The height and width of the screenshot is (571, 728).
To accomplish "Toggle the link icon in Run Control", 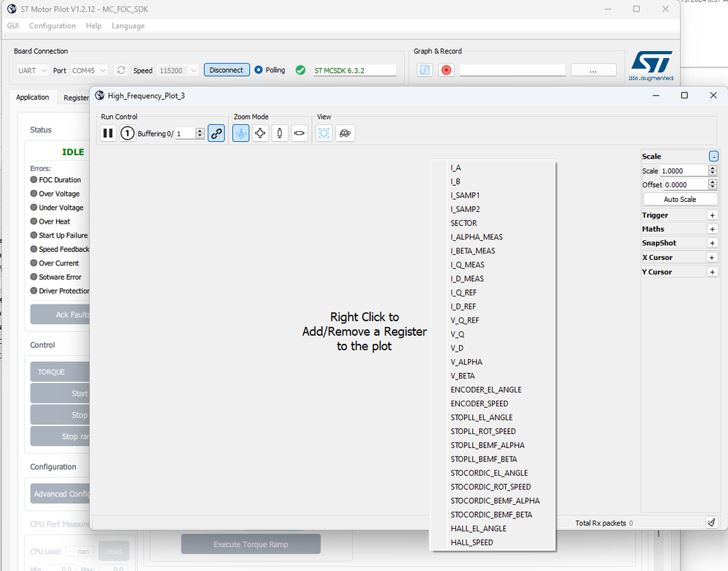I will click(216, 133).
